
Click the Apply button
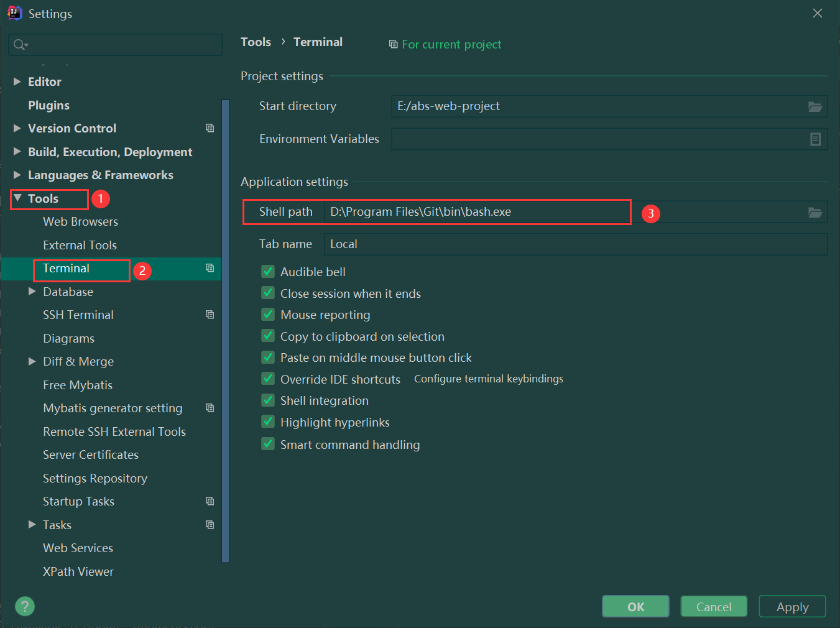[x=792, y=606]
